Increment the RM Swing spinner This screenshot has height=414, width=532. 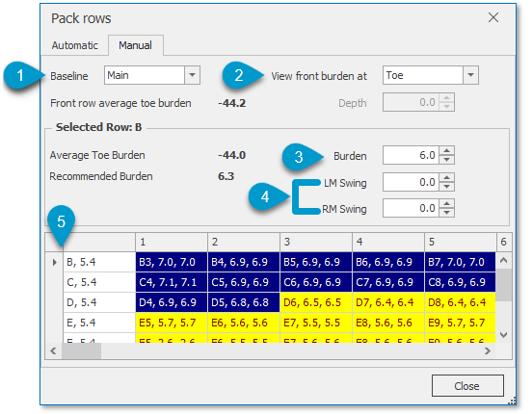(x=447, y=204)
